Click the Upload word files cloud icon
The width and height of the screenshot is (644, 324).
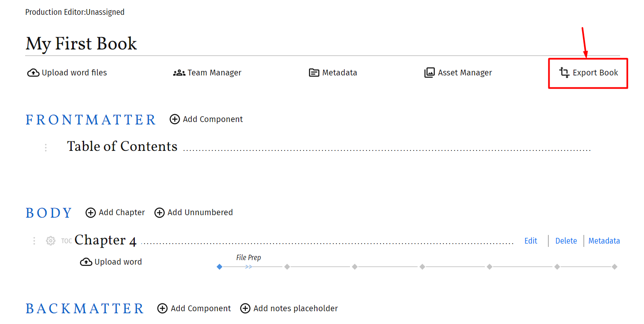33,73
